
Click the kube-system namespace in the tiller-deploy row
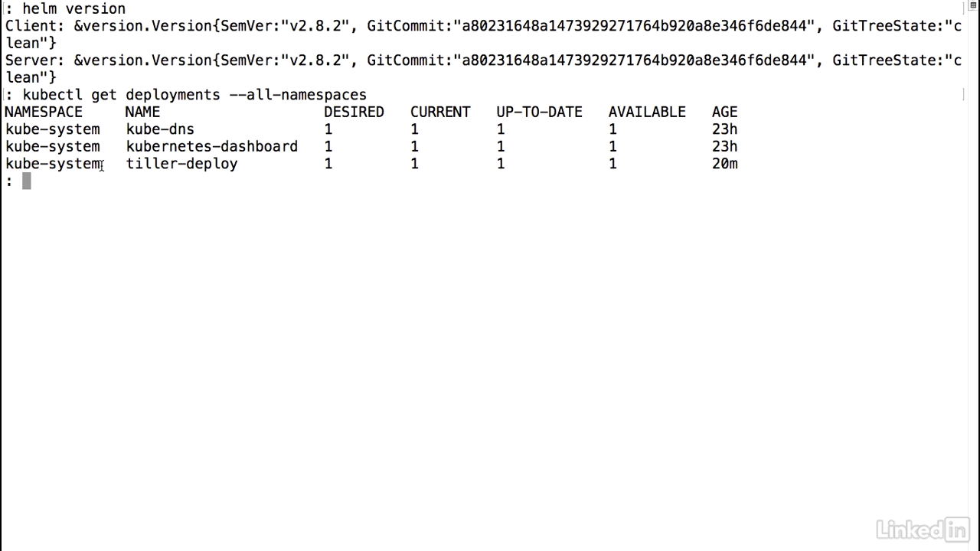point(53,164)
